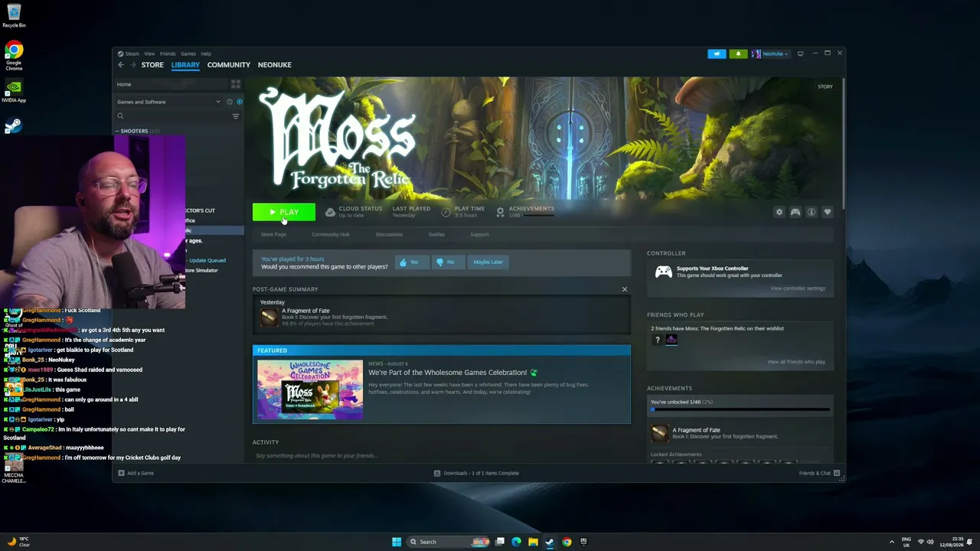The image size is (980, 551).
Task: Open the Support link
Action: (x=479, y=234)
